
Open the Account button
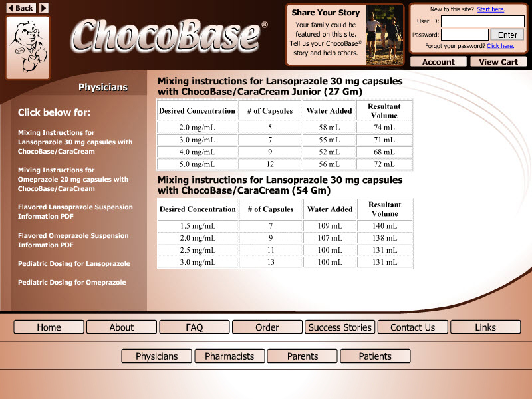438,62
